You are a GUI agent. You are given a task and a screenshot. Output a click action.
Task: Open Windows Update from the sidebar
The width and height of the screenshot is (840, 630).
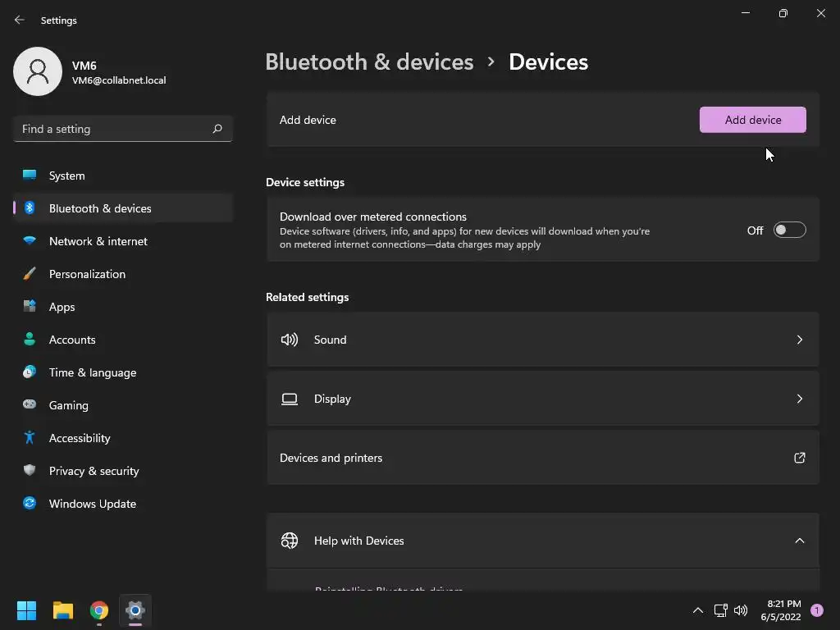point(92,504)
